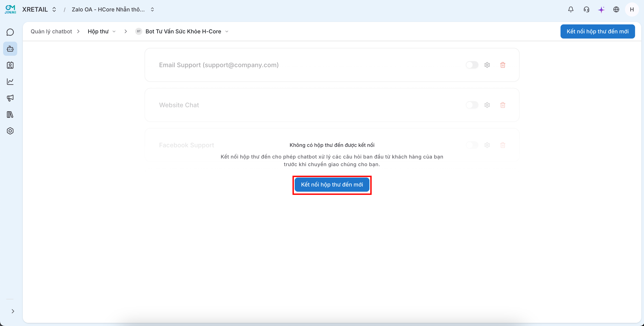644x326 pixels.
Task: Open the notifications bell
Action: coord(571,9)
